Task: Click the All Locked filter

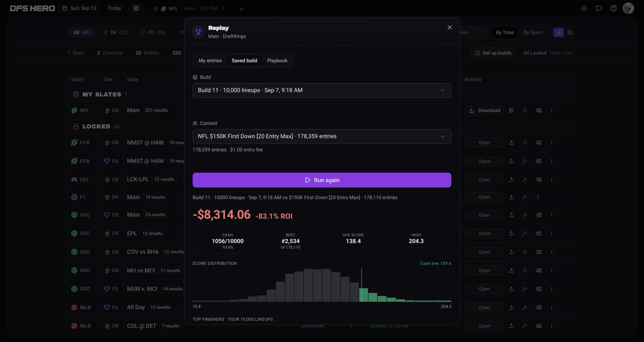Action: 535,53
